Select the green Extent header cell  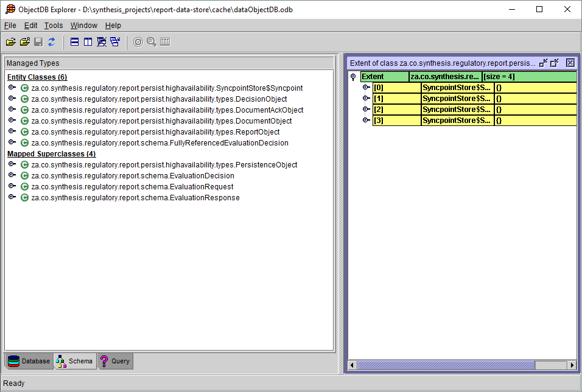pyautogui.click(x=385, y=77)
